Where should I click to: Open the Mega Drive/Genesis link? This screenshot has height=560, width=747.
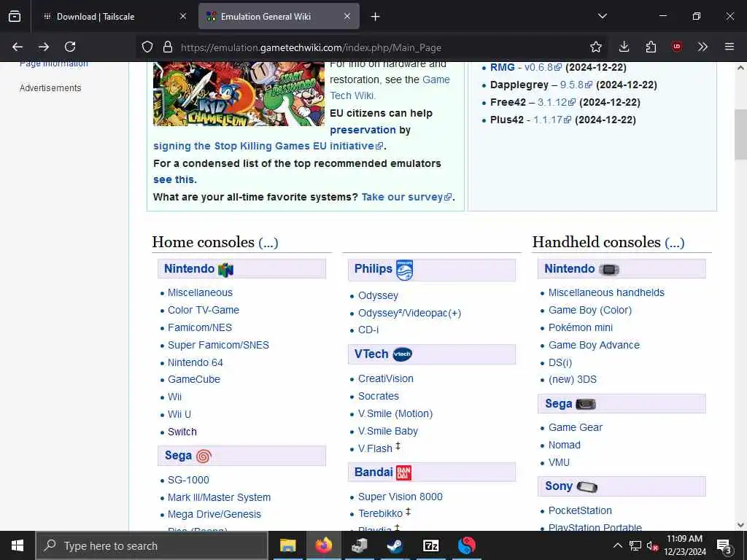(214, 514)
